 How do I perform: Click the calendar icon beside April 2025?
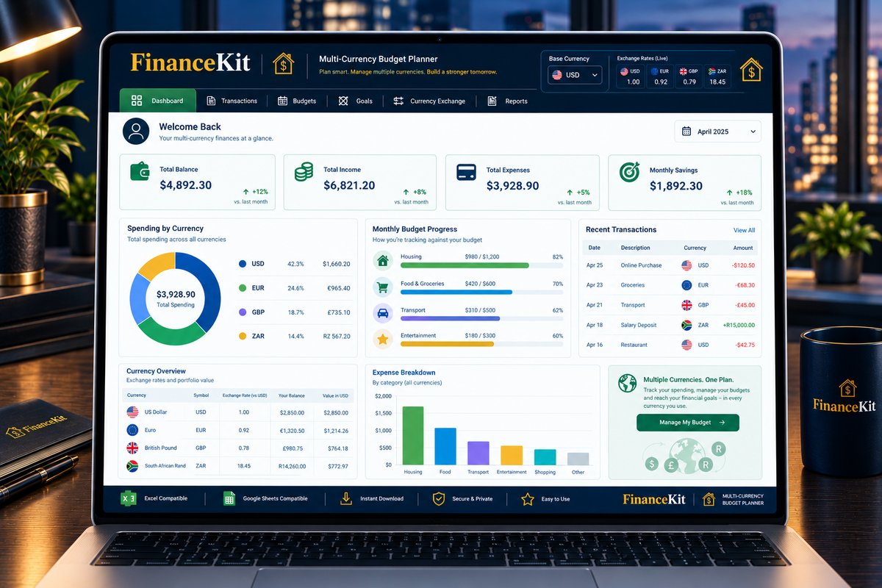[x=686, y=132]
